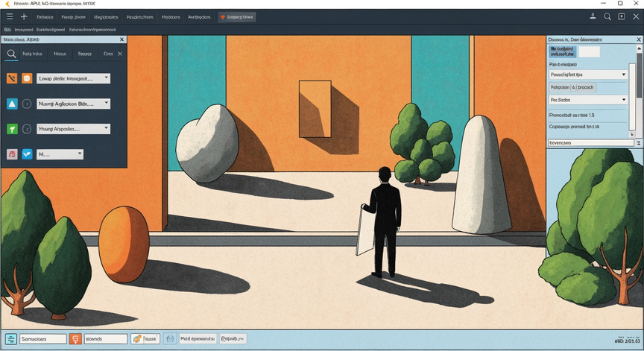This screenshot has height=351, width=644.
Task: Click the square panel icon next to the top-right search
Action: pos(622,16)
